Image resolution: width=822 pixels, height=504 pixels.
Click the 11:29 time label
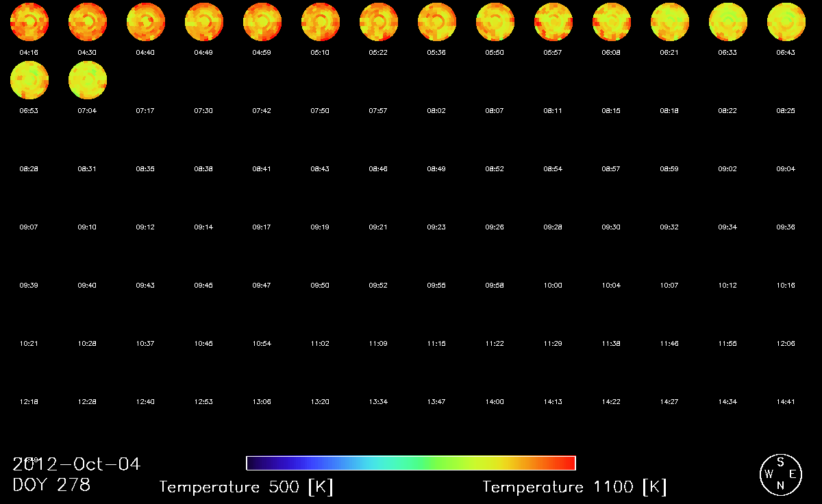click(553, 343)
